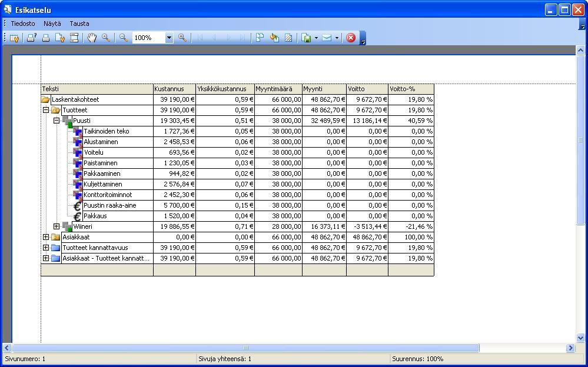The height and width of the screenshot is (367, 588).
Task: Select the Hand tool
Action: (x=92, y=38)
